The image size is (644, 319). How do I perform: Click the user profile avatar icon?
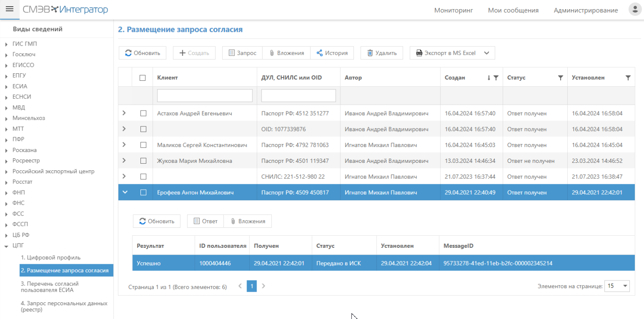(x=634, y=10)
